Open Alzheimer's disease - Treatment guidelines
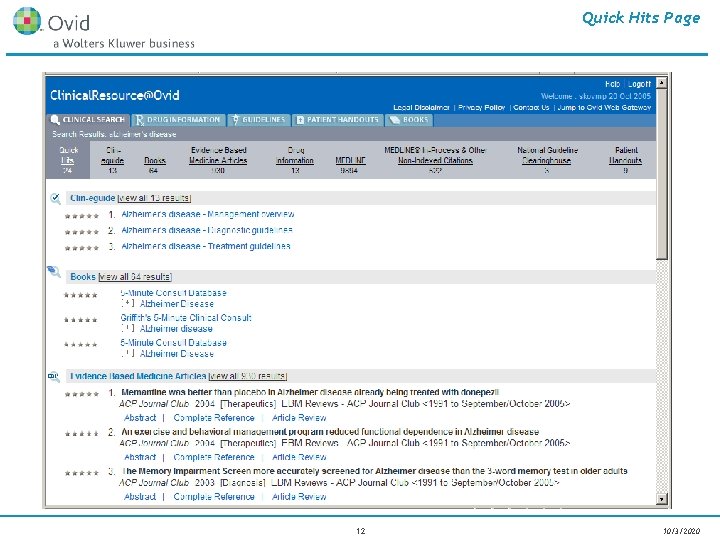720x540 pixels. click(x=206, y=247)
